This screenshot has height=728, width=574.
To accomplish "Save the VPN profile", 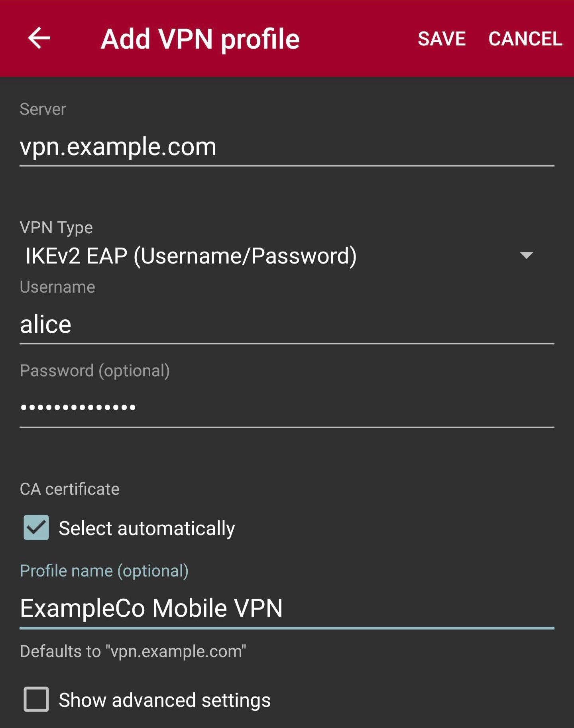I will coord(441,39).
